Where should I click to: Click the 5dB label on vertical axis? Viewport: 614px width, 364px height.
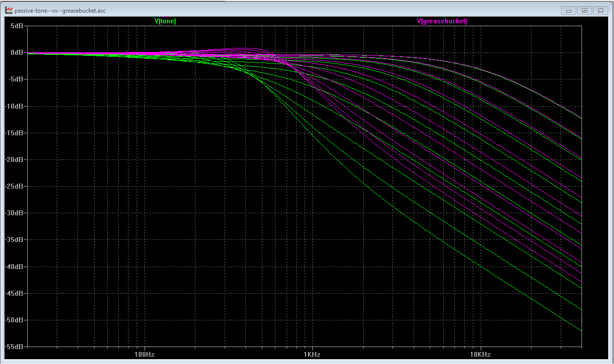(16, 26)
